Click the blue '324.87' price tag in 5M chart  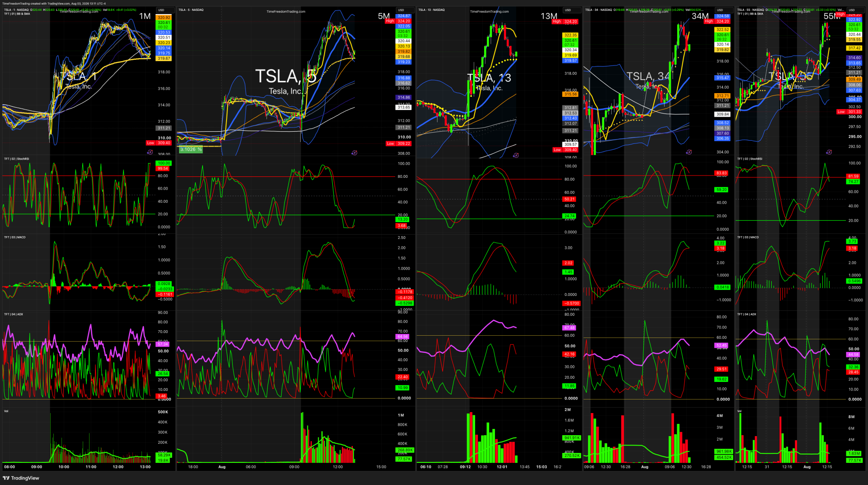tap(404, 16)
